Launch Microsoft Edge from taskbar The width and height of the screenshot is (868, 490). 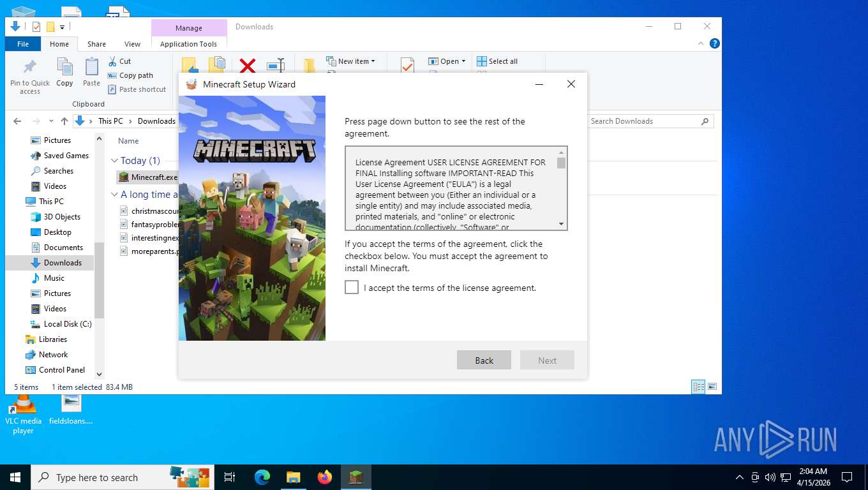tap(262, 477)
